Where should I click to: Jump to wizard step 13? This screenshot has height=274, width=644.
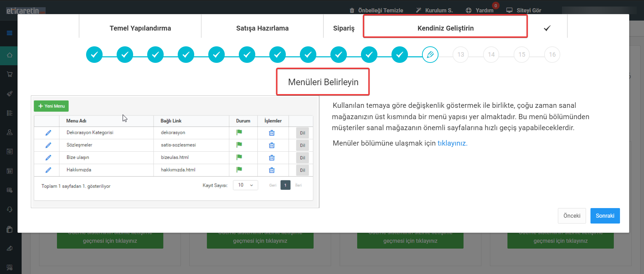click(x=461, y=55)
